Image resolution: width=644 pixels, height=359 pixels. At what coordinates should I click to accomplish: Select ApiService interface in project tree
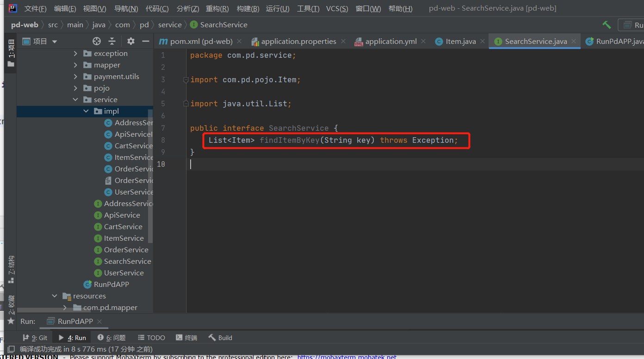tap(117, 215)
